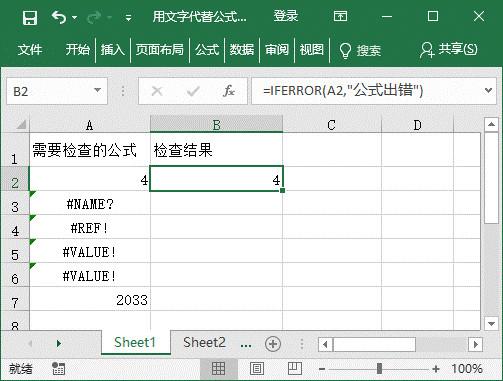Image resolution: width=503 pixels, height=381 pixels.
Task: Click the #VALUE! cell in row 6
Action: pos(90,275)
